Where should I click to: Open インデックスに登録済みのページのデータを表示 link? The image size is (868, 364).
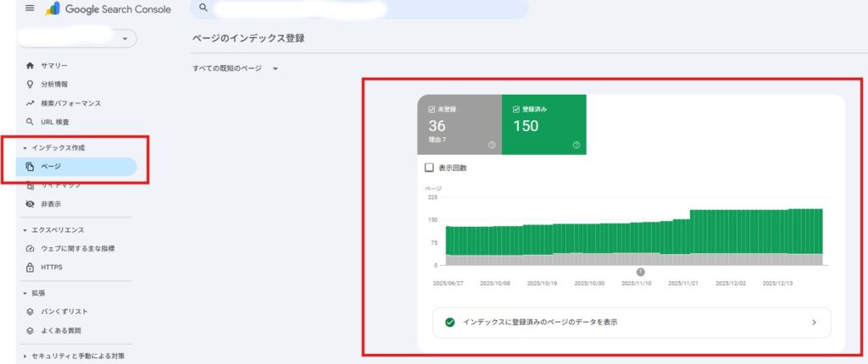pos(631,323)
